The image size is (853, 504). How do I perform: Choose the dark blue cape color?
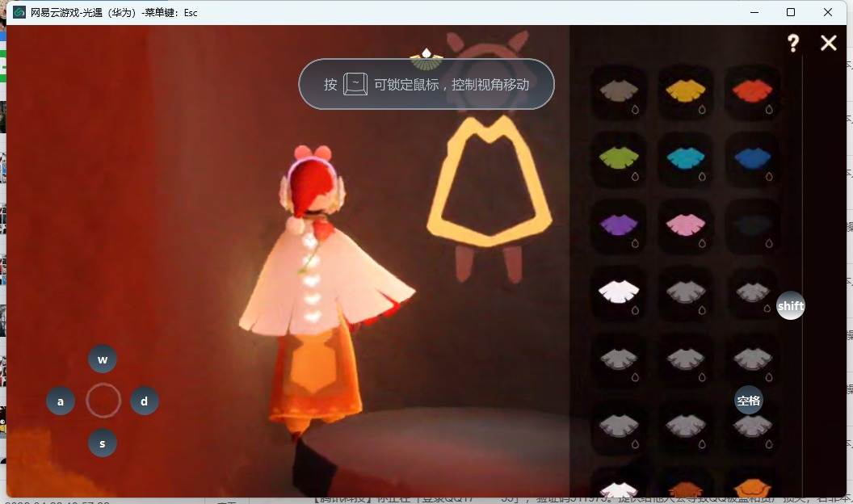[752, 159]
